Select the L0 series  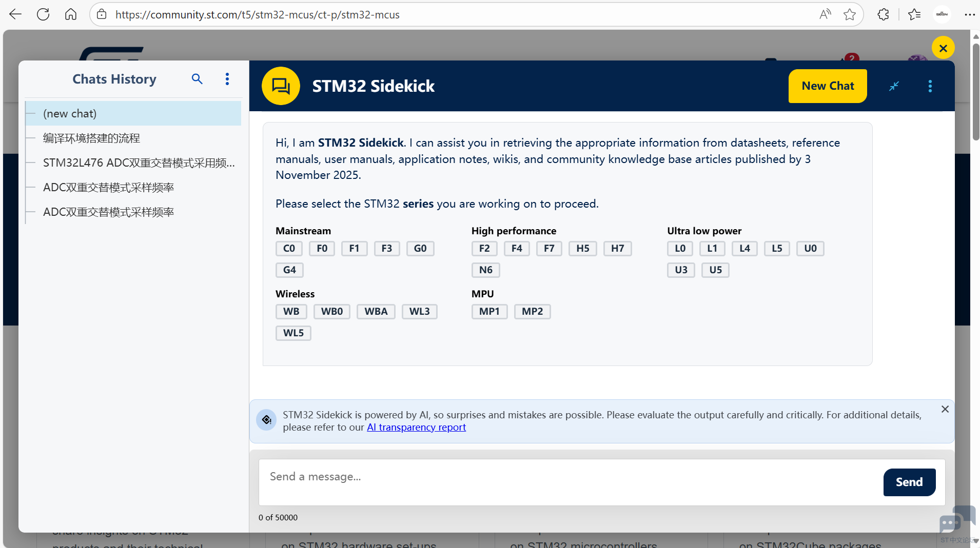(680, 249)
